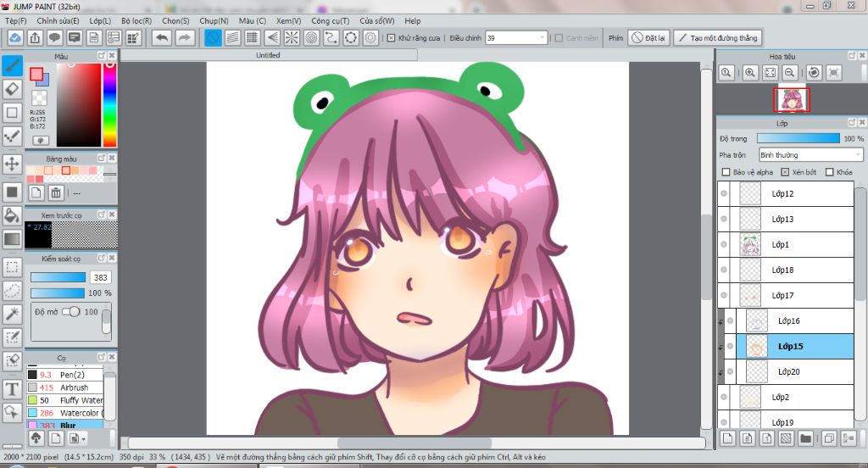Open the Công cụ(T) menu
Viewport: 868px width, 468px height.
330,20
